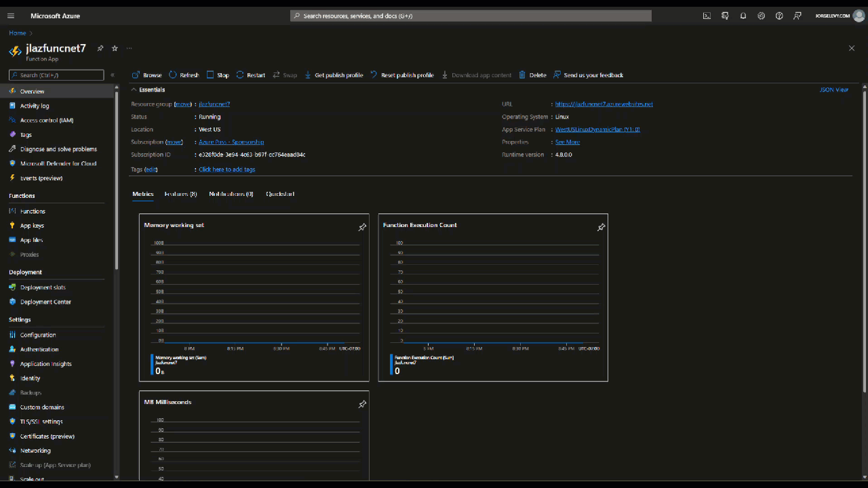Screen dimensions: 868x488
Task: Open the Azure portal hamburger menu
Action: 11,16
